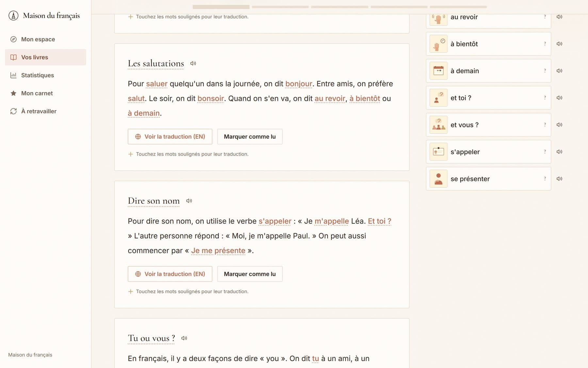Play pronunciation of se présenter
Viewport: 588px width, 368px height.
pyautogui.click(x=559, y=179)
